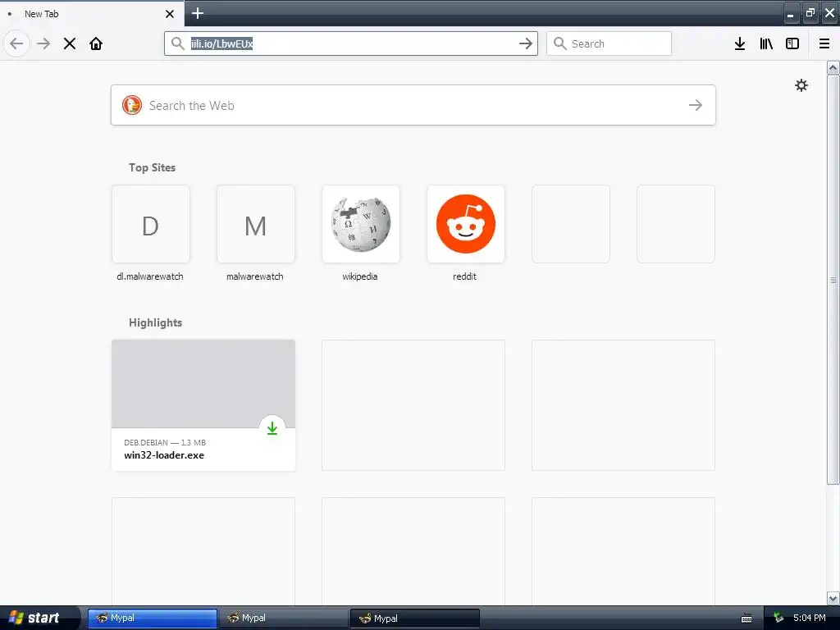Click the iili.io address bar field

[x=351, y=43]
